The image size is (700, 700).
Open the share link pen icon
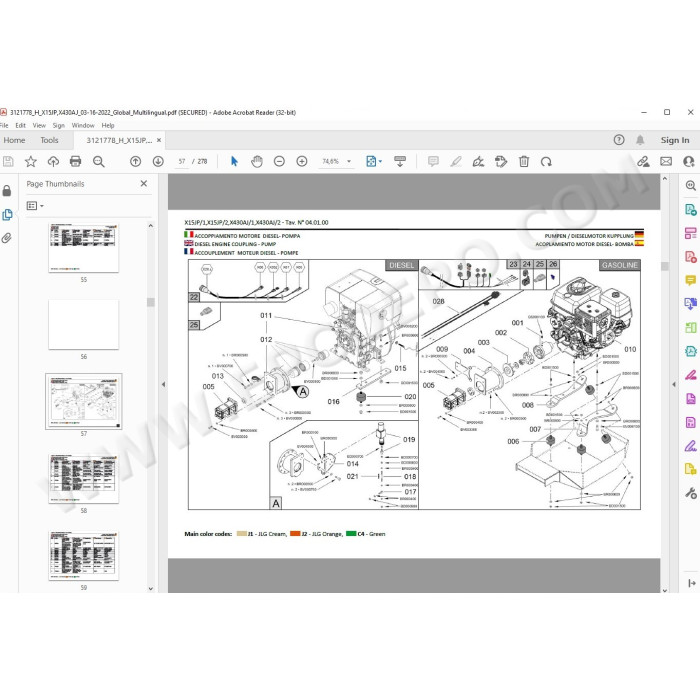(x=643, y=161)
